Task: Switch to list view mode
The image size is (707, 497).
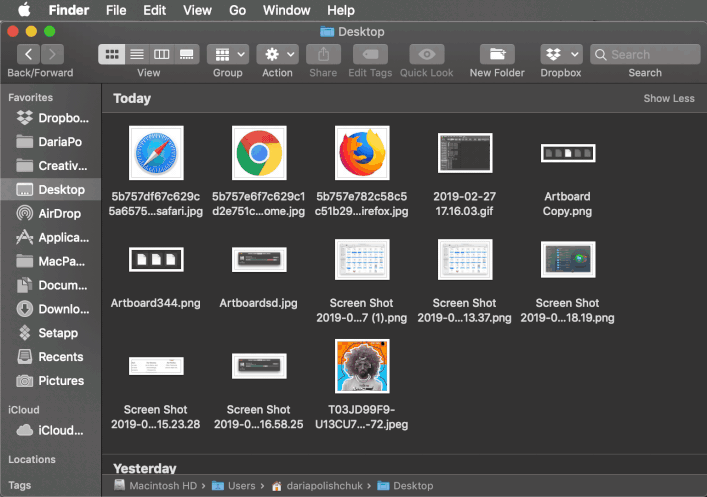Action: pyautogui.click(x=137, y=55)
